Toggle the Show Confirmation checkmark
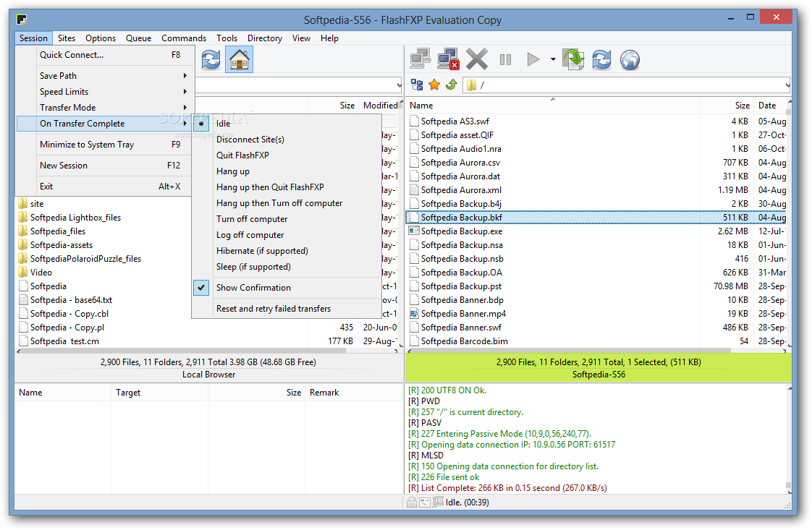812x530 pixels. click(201, 287)
